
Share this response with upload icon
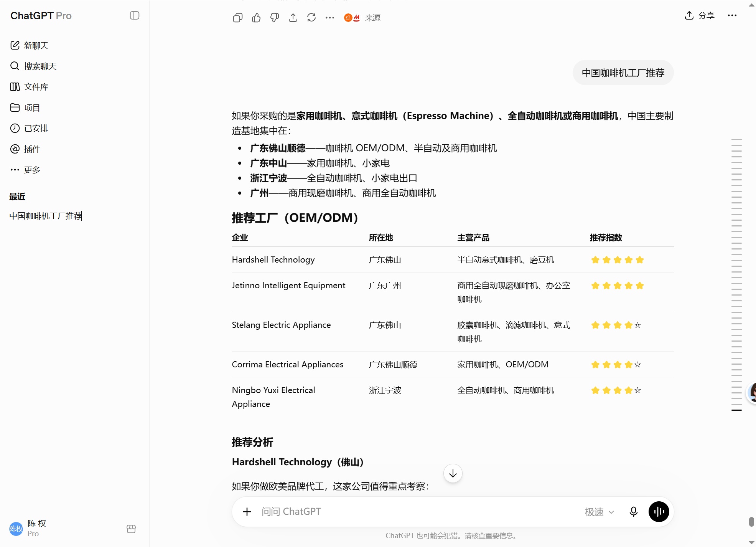(x=293, y=18)
